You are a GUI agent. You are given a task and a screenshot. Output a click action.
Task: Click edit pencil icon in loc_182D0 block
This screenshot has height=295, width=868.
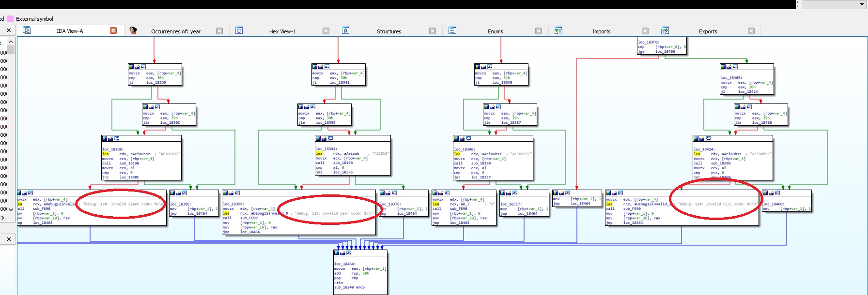pyautogui.click(x=111, y=138)
